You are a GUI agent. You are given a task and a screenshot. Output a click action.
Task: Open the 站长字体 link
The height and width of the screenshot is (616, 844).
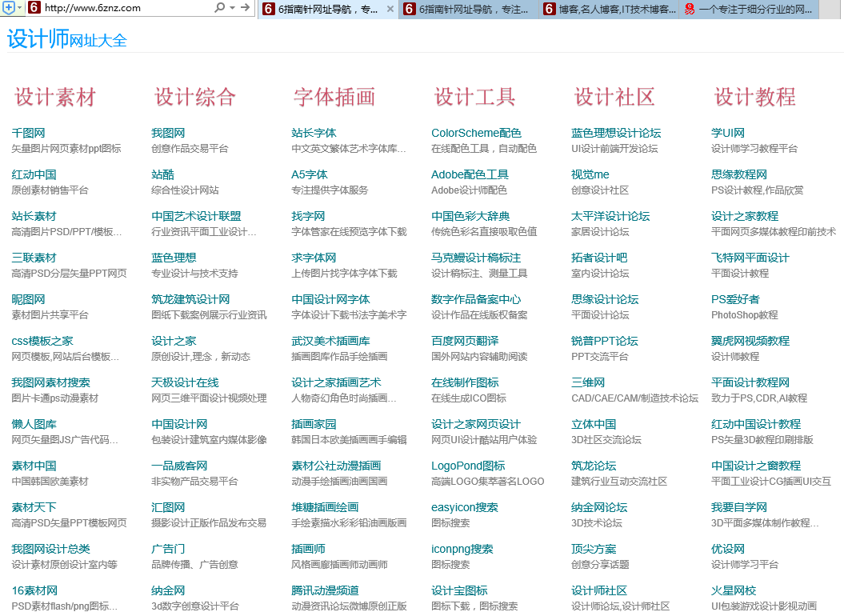[x=314, y=133]
